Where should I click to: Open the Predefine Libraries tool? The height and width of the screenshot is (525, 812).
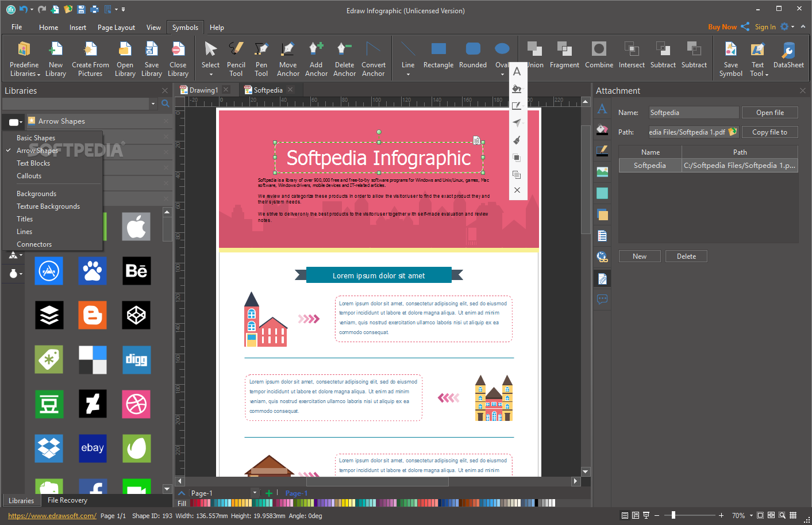click(x=25, y=59)
